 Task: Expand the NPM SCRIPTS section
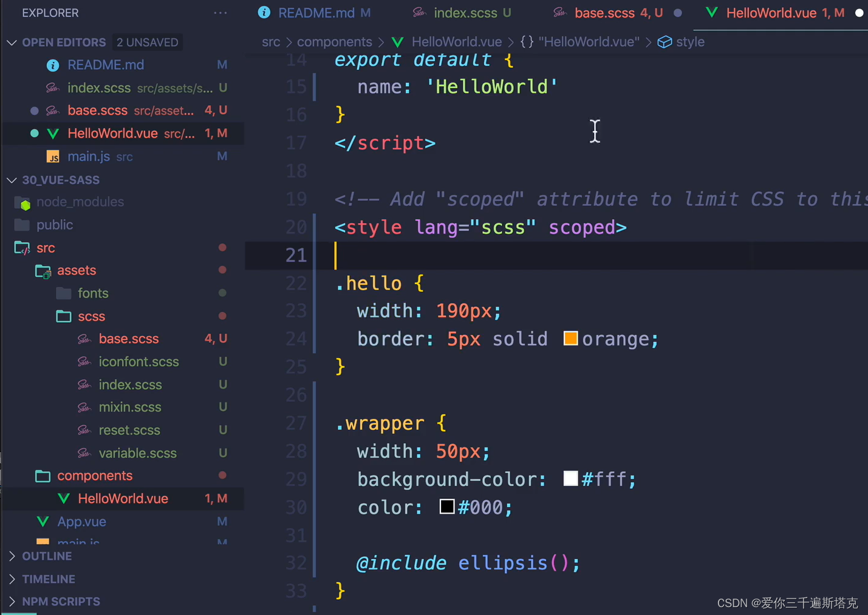pos(12,601)
